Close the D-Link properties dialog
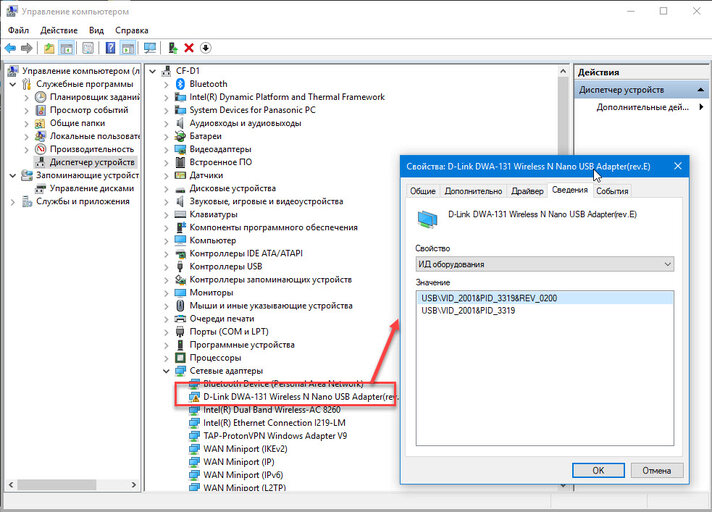 click(678, 166)
